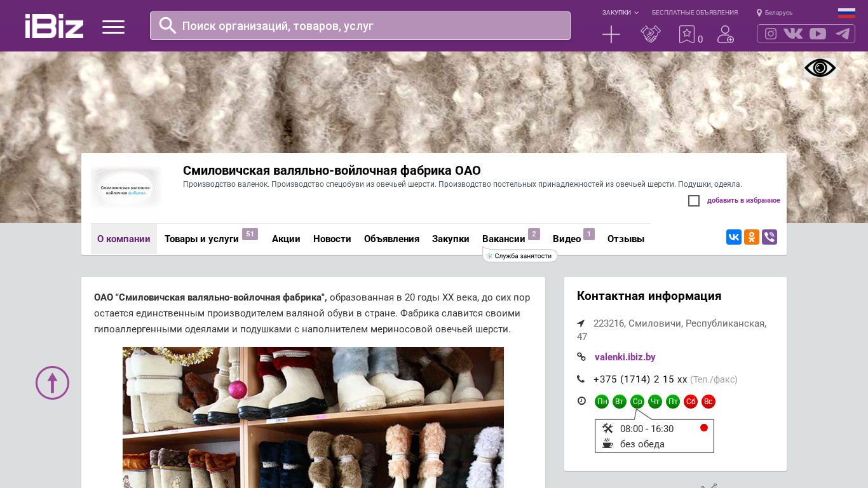Image resolution: width=868 pixels, height=488 pixels.
Task: Click the phone handset icon
Action: tap(581, 379)
